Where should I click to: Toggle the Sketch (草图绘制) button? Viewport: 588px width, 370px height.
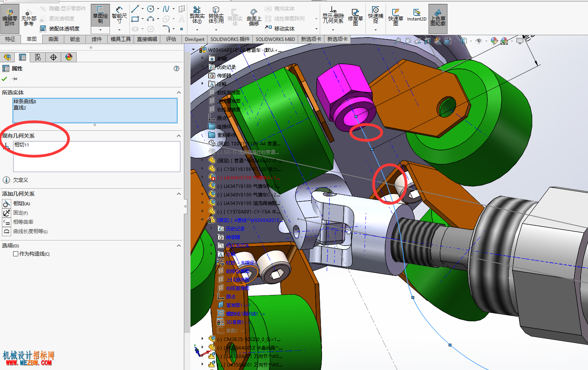pos(100,15)
